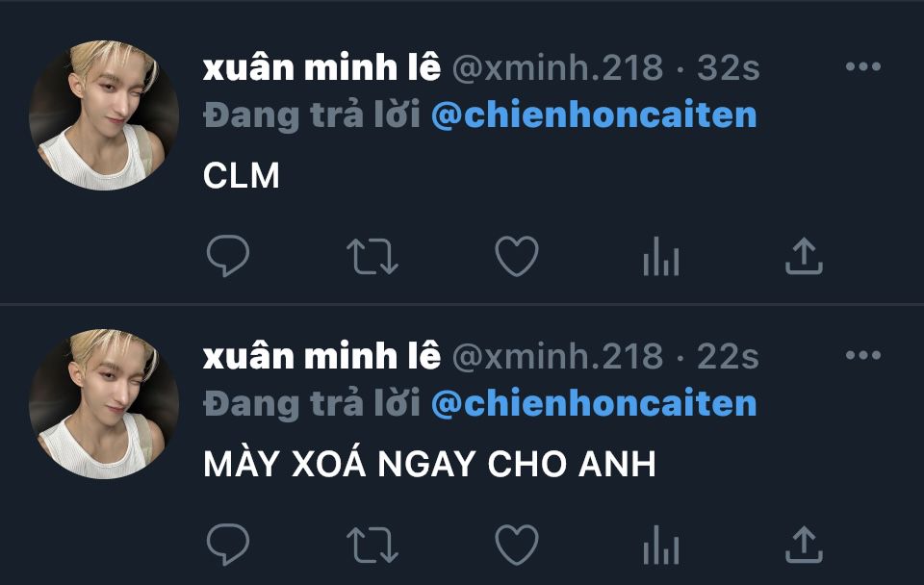Click display name "xuân minh lê" in first tweet
924x585 pixels.
point(321,66)
